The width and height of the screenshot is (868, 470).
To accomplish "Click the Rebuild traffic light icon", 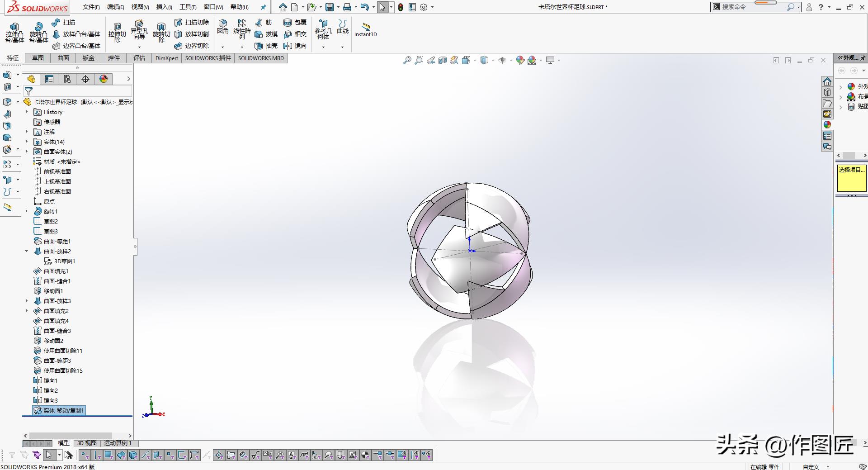I will (x=401, y=7).
